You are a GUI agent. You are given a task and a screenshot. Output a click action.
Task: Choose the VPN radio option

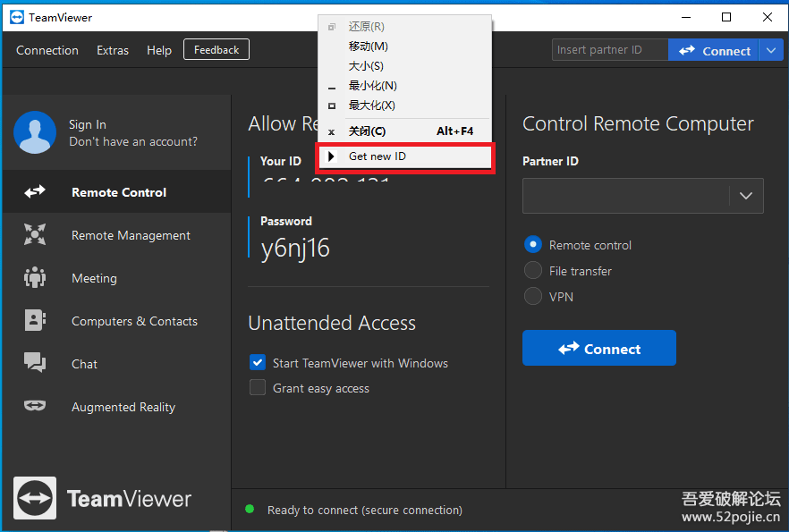click(x=533, y=296)
